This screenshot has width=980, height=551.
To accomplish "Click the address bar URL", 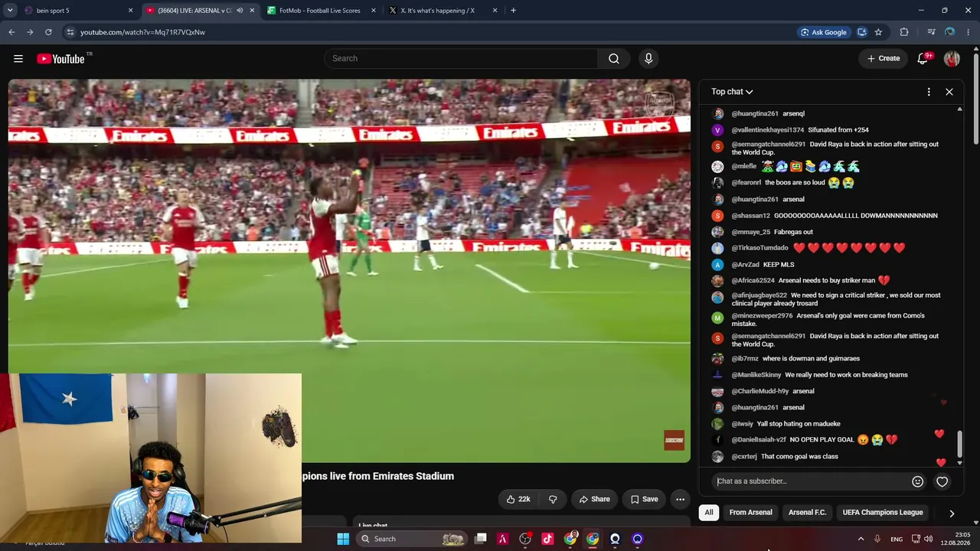I will point(142,32).
